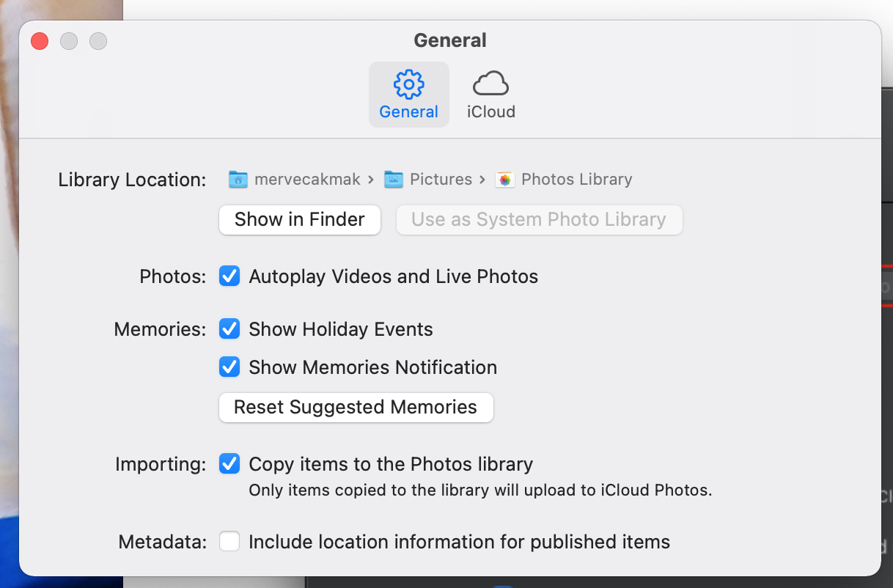Select the iCloud tab label
The height and width of the screenshot is (588, 893).
(490, 112)
